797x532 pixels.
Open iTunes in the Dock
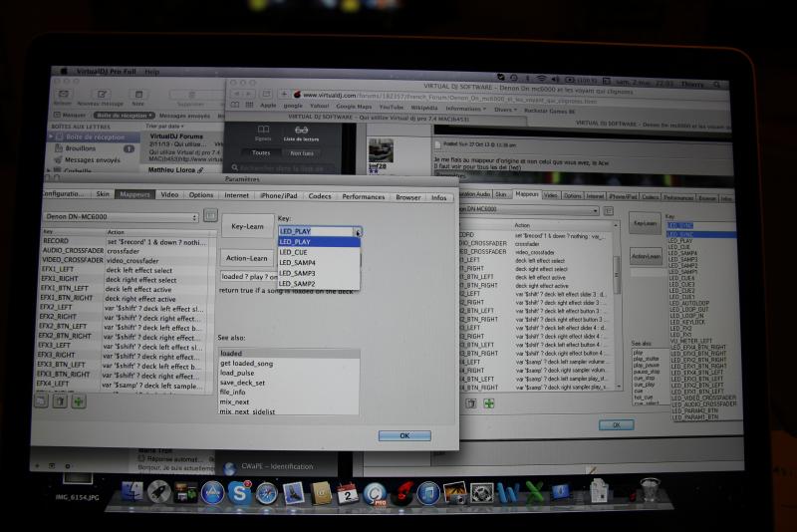[x=428, y=493]
